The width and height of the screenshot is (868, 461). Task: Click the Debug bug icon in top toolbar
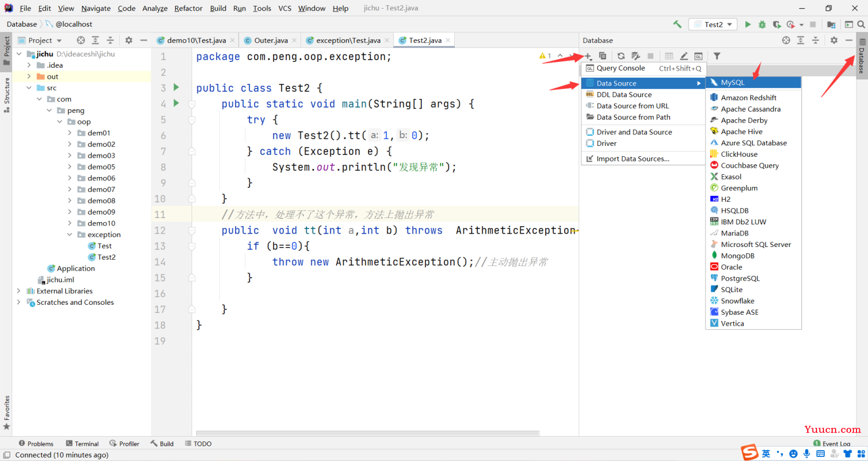762,24
